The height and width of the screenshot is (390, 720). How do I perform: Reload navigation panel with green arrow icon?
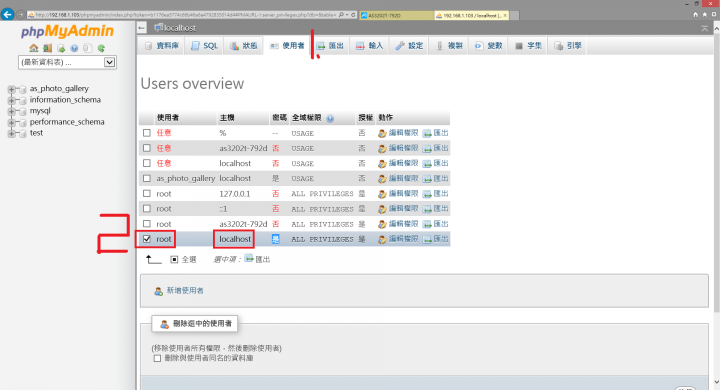click(101, 48)
